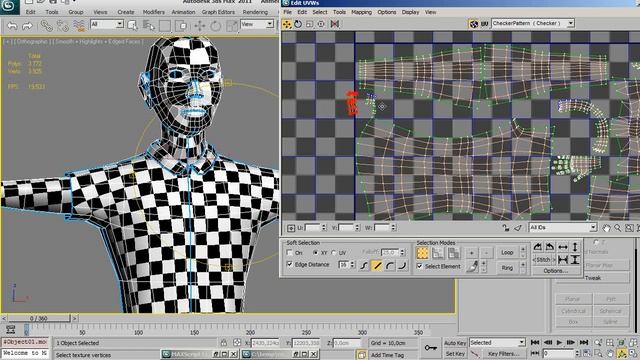Screen dimensions: 640x360
Task: Select the XY radio button
Action: click(x=316, y=253)
